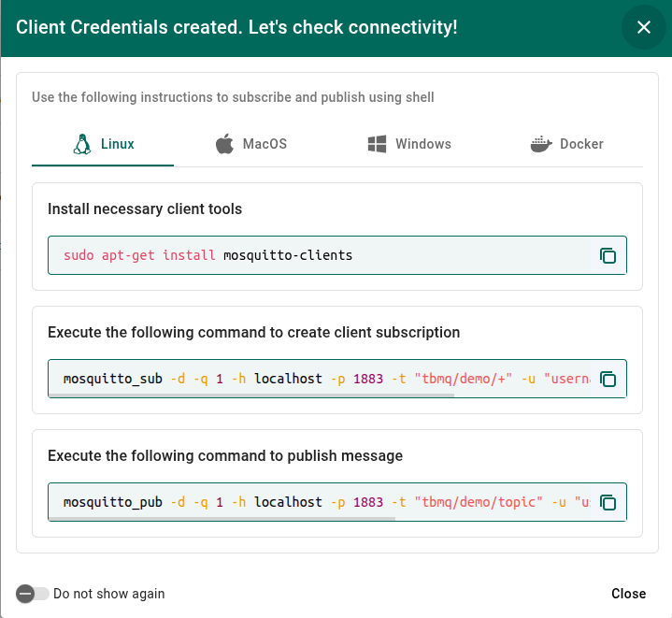This screenshot has height=618, width=672.
Task: Click the "Do not show again" label text
Action: pos(108,594)
